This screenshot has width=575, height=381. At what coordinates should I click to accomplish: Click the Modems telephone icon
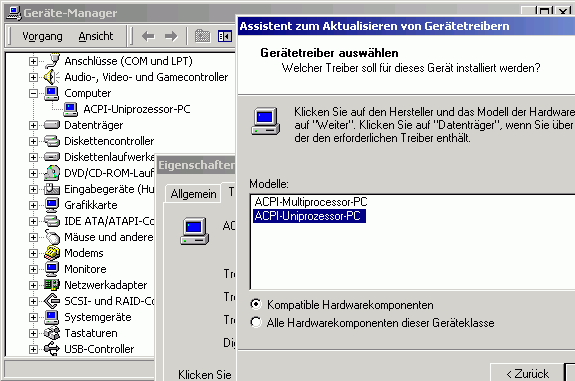click(x=52, y=253)
